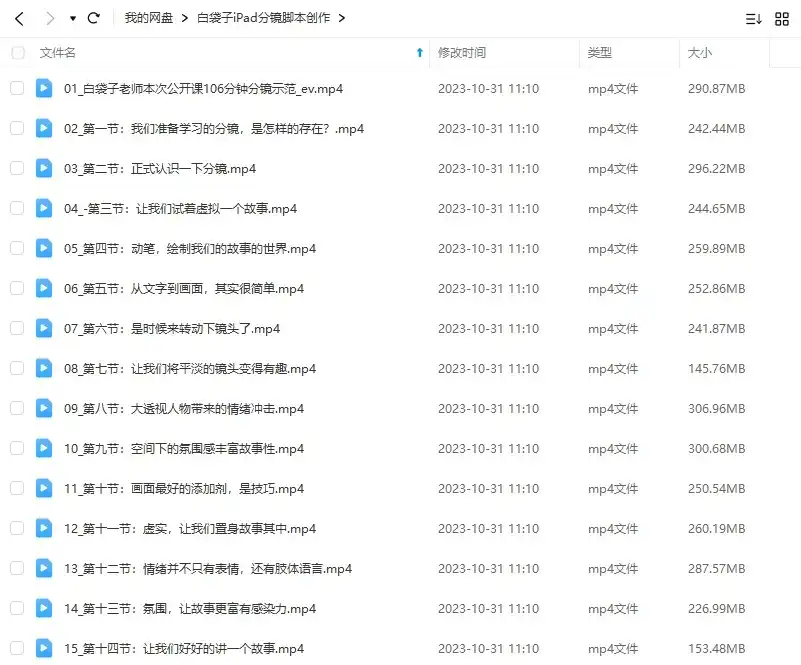
Task: Check the box for file 05_第四节
Action: point(17,248)
